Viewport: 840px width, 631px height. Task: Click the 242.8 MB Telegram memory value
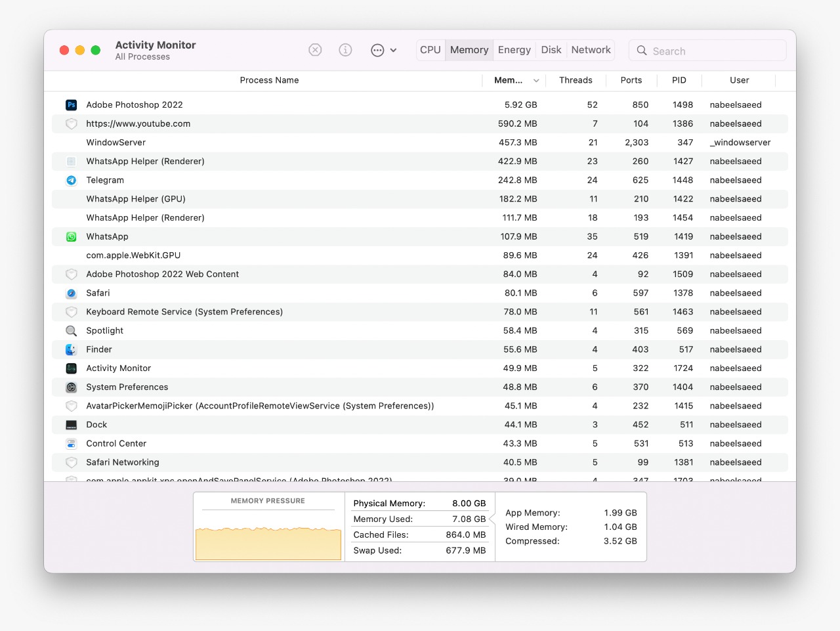coord(518,180)
